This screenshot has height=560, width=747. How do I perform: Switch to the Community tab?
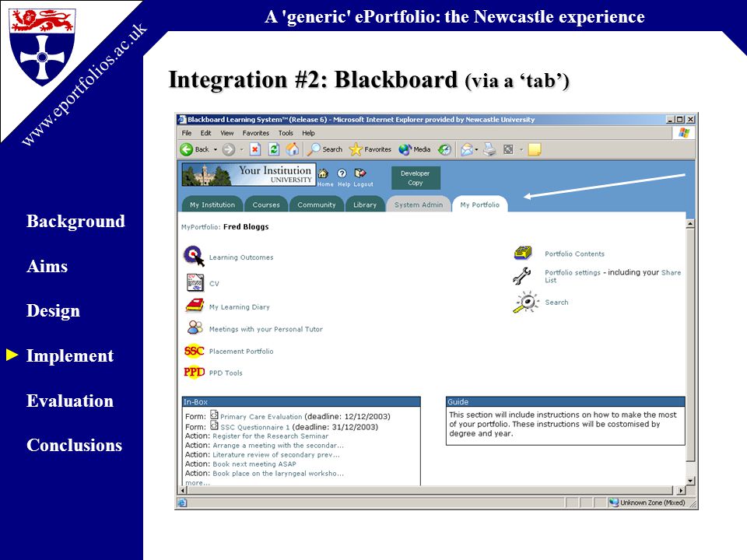tap(317, 205)
